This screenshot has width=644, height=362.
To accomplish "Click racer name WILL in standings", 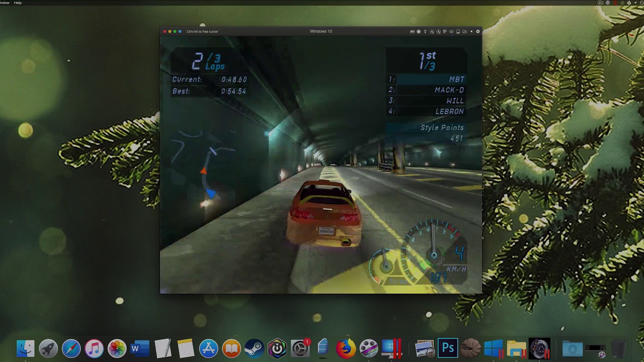I will point(455,101).
